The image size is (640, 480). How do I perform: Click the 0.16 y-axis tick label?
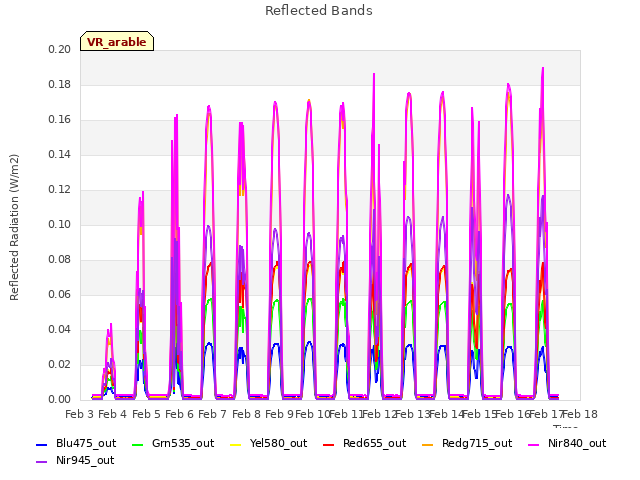(59, 120)
